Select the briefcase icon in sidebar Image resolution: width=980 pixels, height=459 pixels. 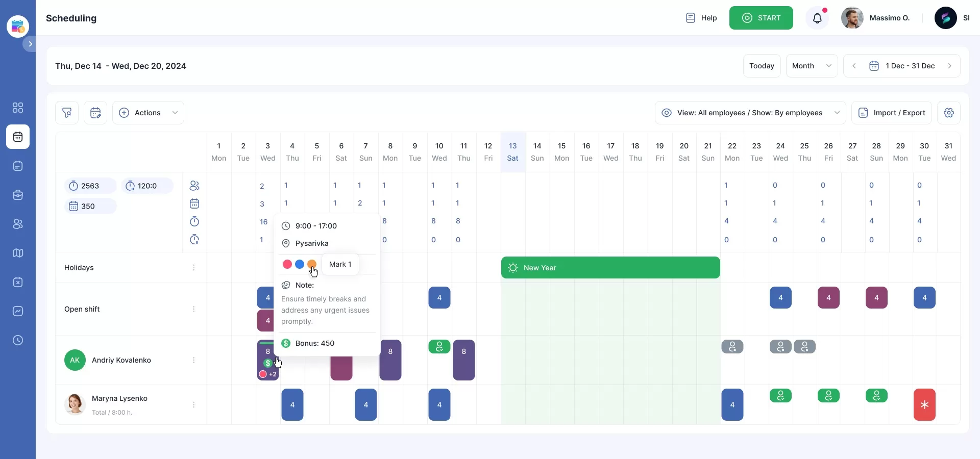tap(18, 195)
